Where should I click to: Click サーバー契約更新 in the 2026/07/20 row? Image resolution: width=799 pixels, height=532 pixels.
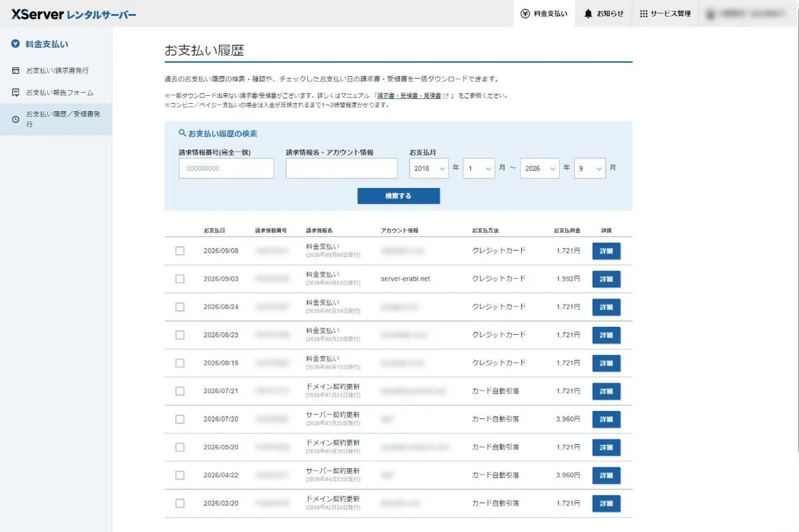(333, 414)
